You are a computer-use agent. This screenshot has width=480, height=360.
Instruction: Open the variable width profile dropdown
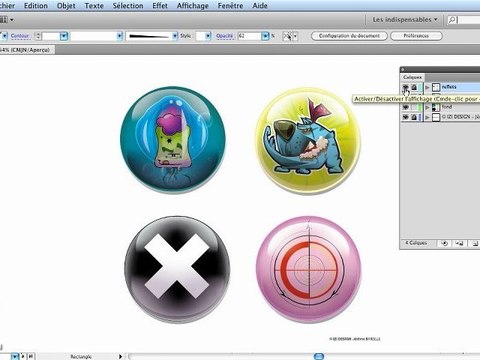(119, 36)
